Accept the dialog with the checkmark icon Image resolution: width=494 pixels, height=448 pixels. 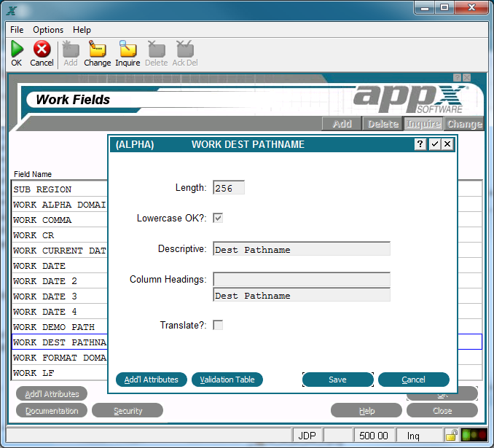click(x=434, y=144)
